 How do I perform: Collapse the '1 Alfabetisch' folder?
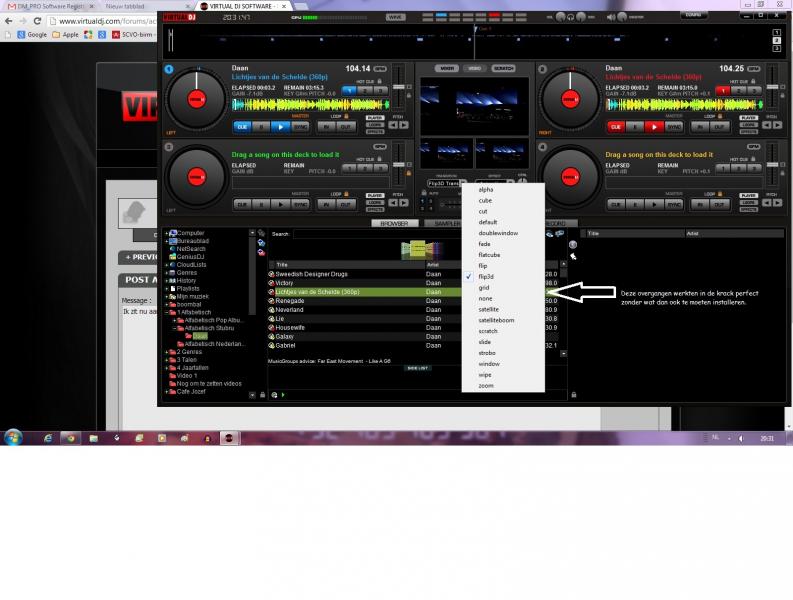tap(166, 313)
